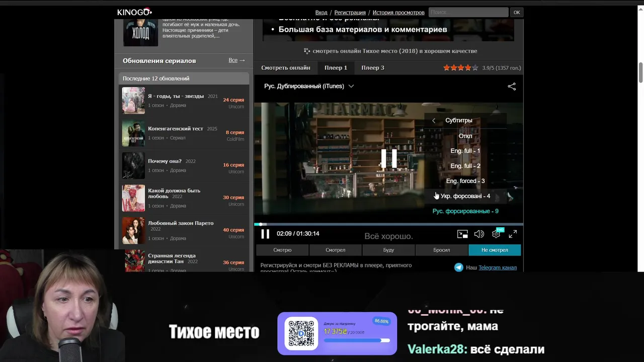Click the Почему она? poster thumbnail
The height and width of the screenshot is (362, 644).
click(x=133, y=165)
